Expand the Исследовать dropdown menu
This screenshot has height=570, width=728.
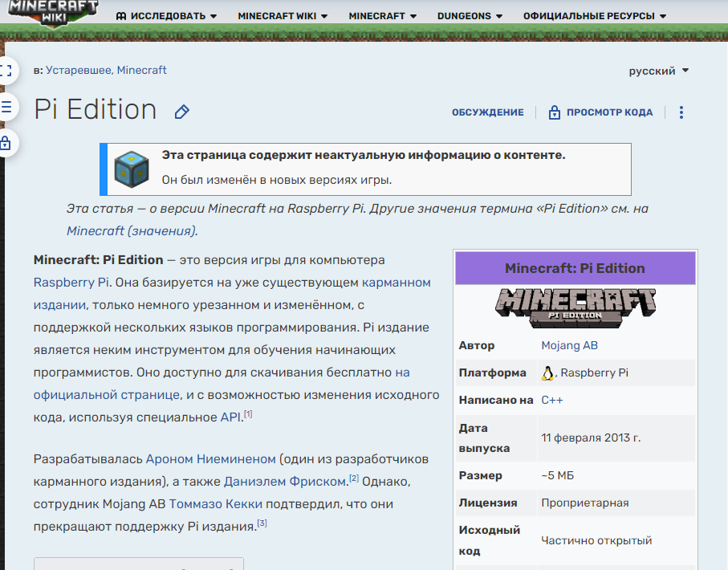166,16
